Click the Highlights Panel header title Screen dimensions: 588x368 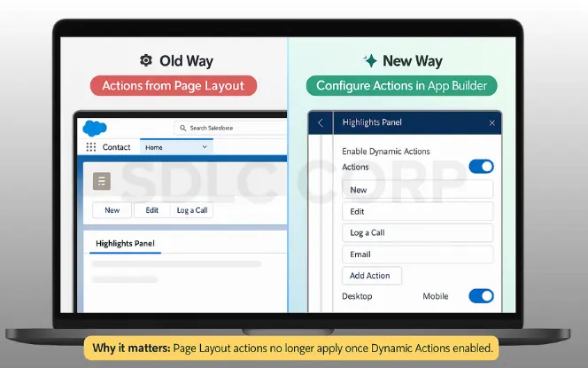pos(372,122)
